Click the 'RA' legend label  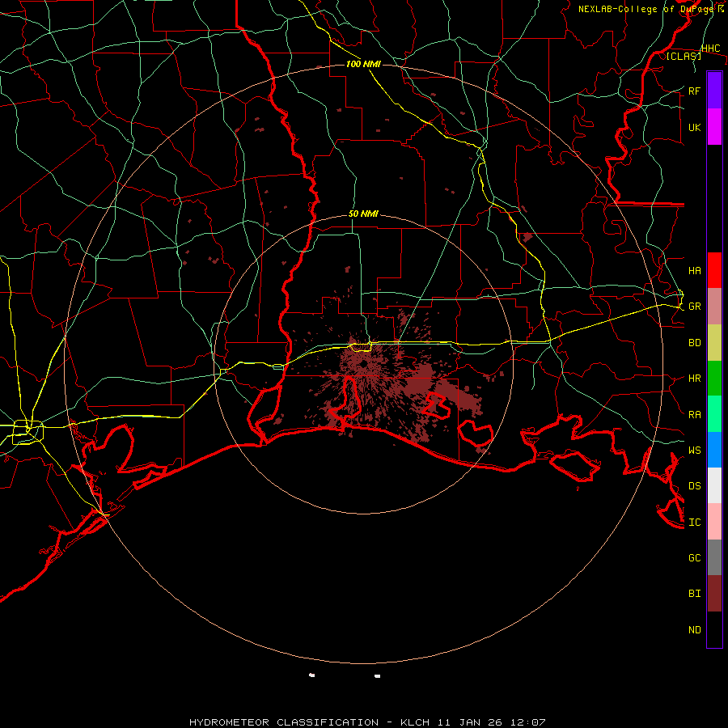click(x=694, y=414)
